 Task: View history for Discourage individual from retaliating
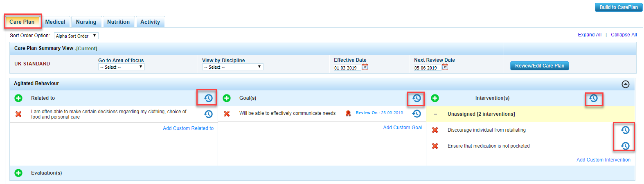pyautogui.click(x=625, y=130)
